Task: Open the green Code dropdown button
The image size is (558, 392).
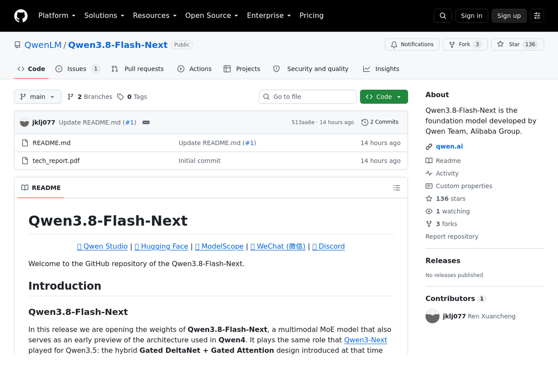Action: tap(384, 97)
